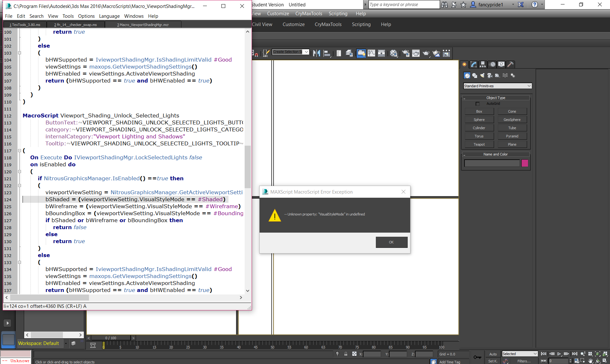Switch to the Motion panel tab
The height and width of the screenshot is (364, 610).
click(492, 64)
